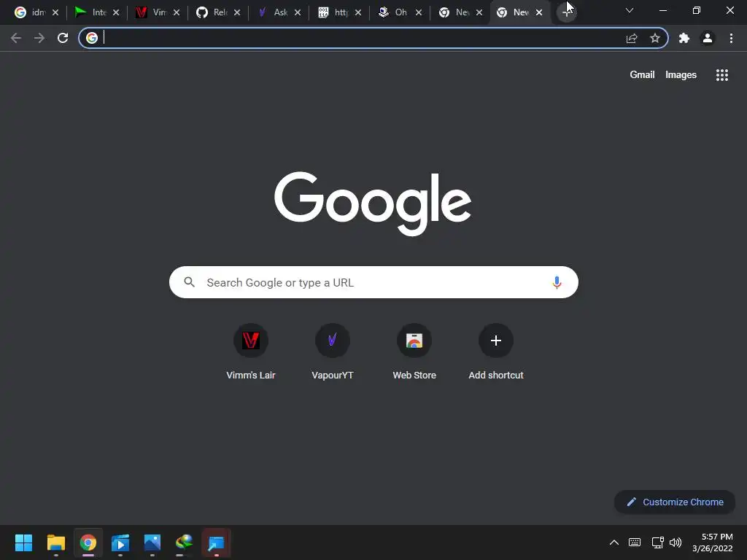Click the Google logo
Viewport: 747px width, 560px height.
(x=373, y=203)
